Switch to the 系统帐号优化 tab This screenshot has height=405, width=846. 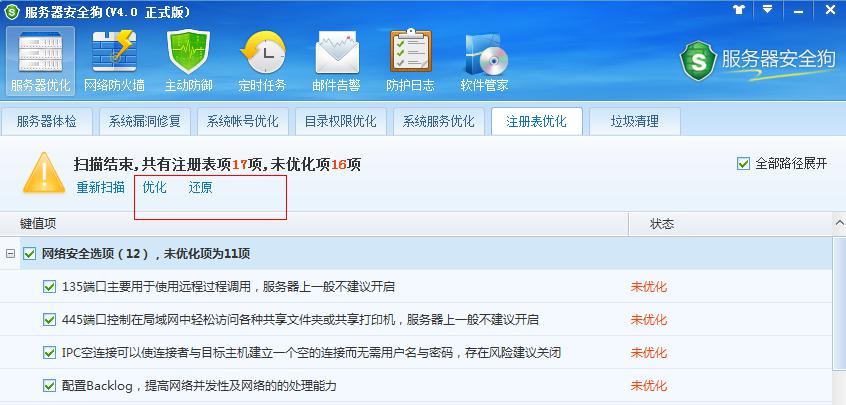pyautogui.click(x=242, y=121)
